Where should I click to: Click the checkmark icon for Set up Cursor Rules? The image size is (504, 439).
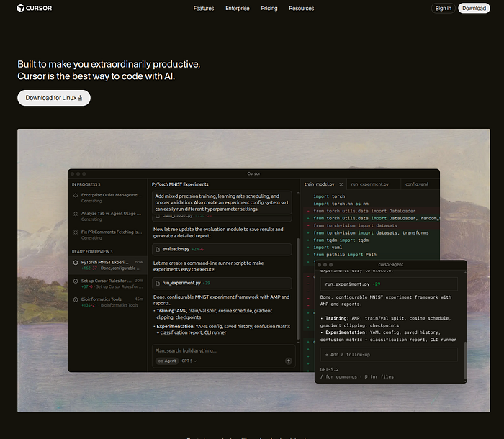76,281
